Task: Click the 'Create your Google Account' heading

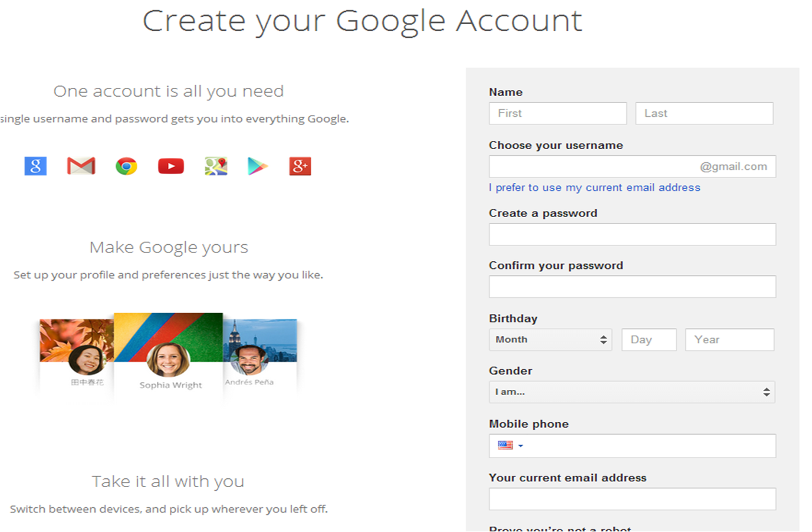Action: (362, 21)
